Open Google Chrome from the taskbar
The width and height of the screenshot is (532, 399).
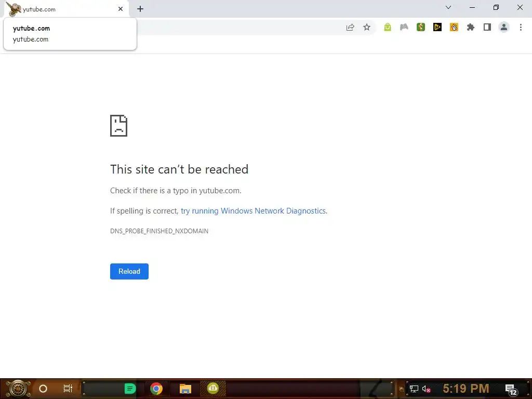click(156, 389)
